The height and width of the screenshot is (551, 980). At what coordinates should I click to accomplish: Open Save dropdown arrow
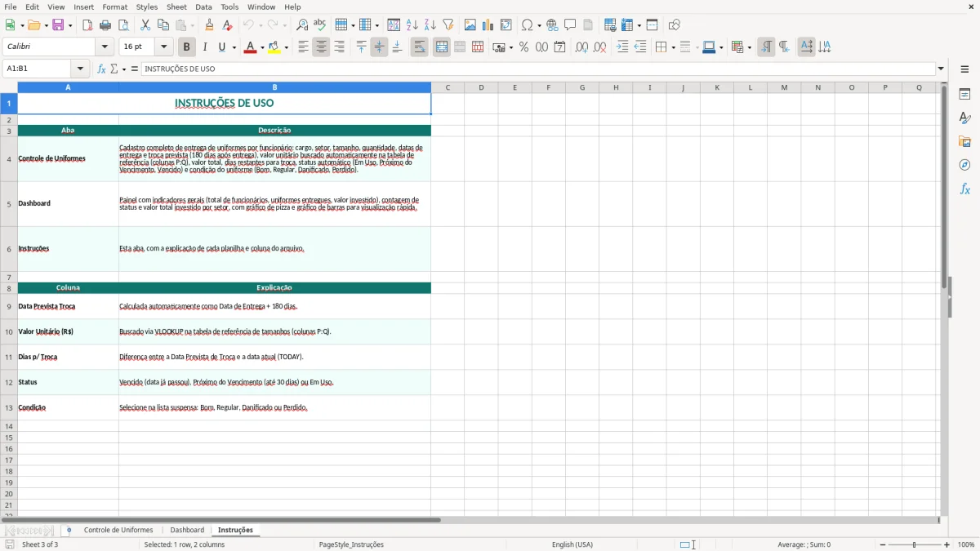(x=70, y=25)
